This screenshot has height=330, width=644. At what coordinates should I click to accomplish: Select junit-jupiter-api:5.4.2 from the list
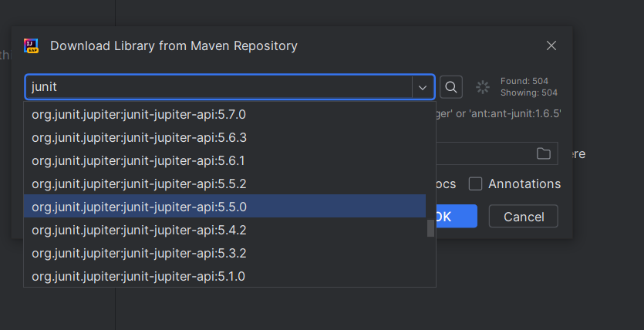coord(224,230)
